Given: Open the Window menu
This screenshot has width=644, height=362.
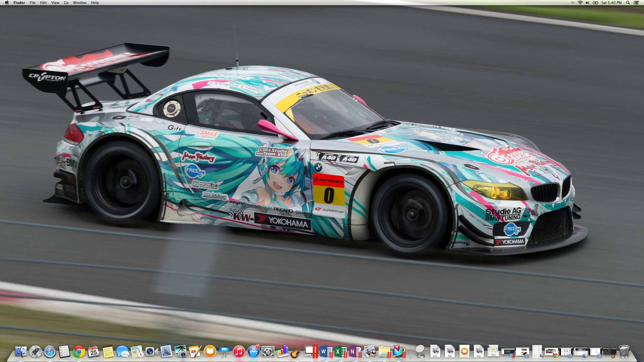Looking at the screenshot, I should pyautogui.click(x=79, y=3).
